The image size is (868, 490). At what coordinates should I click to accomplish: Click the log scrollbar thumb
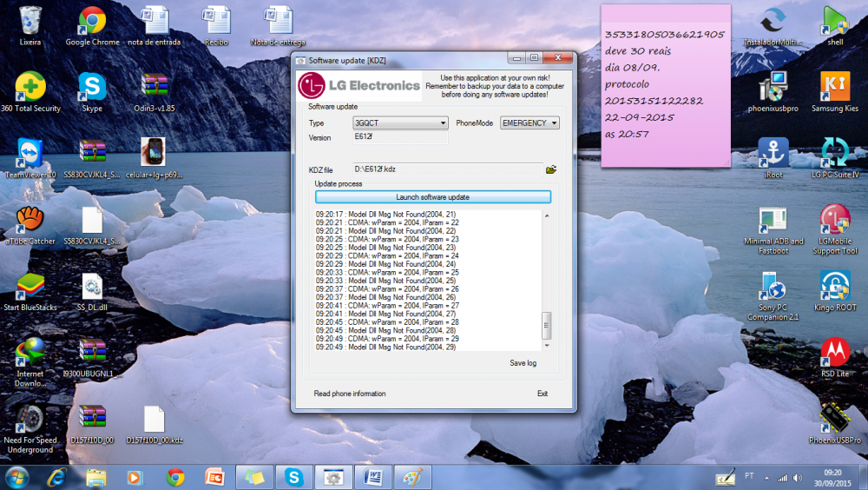(x=547, y=326)
